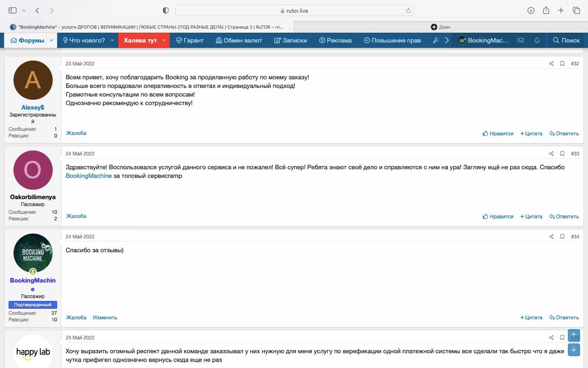Expand more navigation items chevron
This screenshot has height=368, width=588.
click(447, 40)
